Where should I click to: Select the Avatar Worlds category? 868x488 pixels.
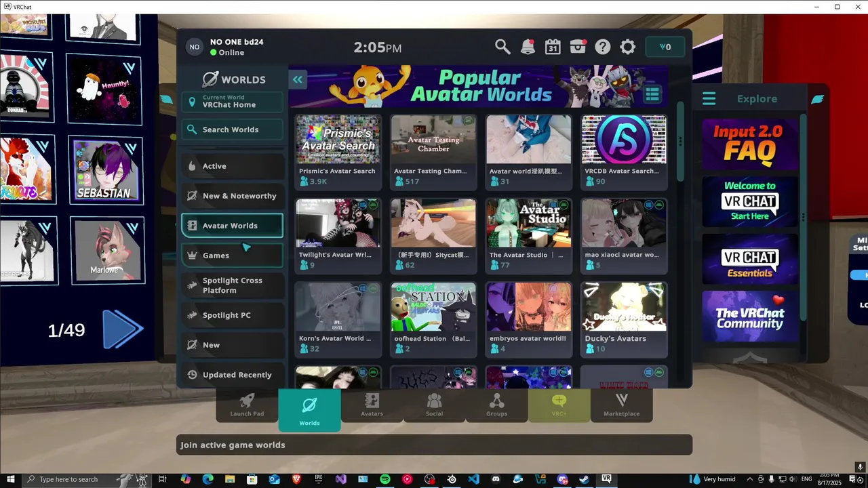pos(232,226)
